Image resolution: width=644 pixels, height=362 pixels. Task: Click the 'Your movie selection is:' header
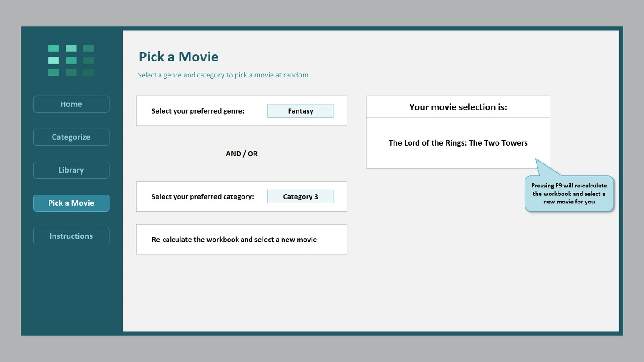pos(458,107)
